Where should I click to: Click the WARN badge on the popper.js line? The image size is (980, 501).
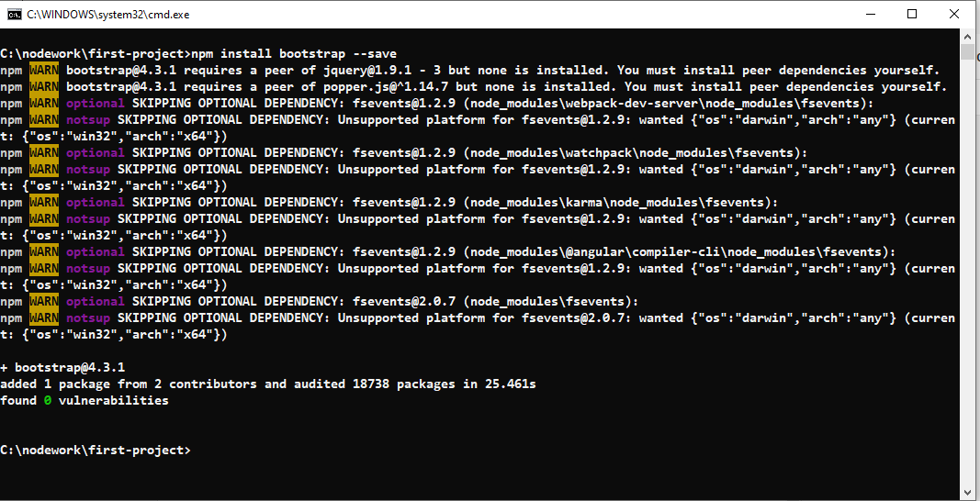[44, 86]
